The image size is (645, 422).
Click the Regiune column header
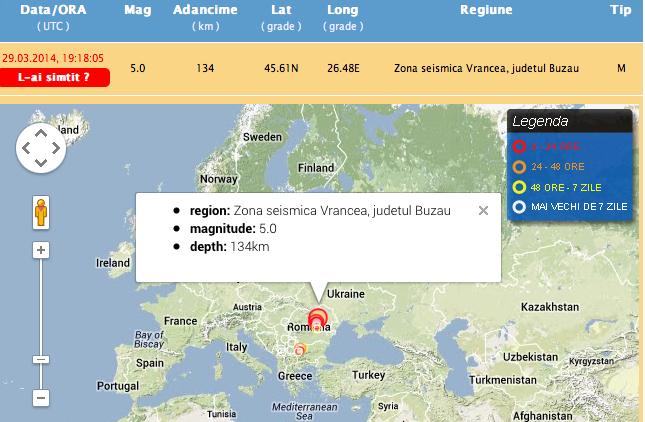click(485, 10)
